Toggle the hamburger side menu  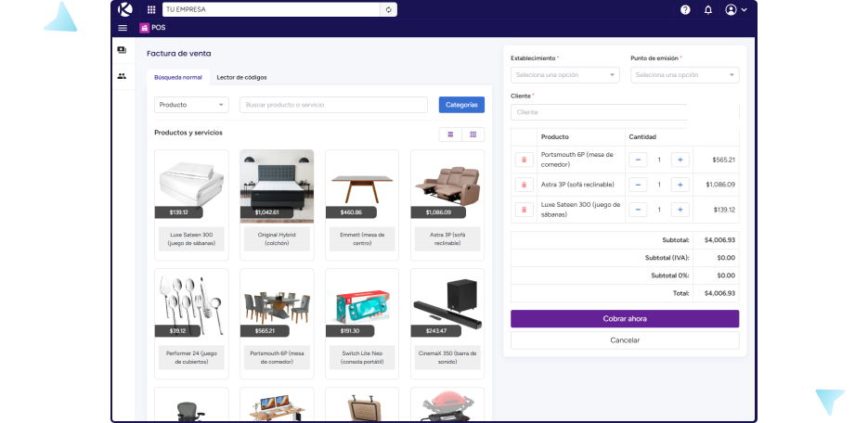coord(123,28)
